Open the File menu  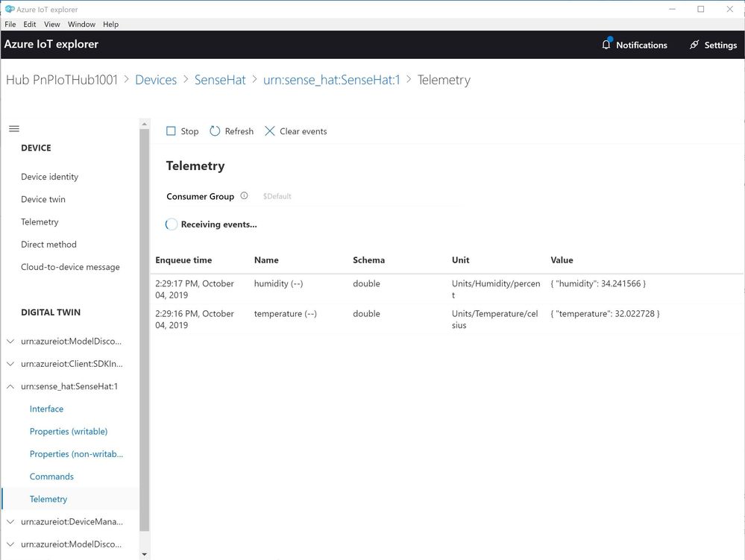(x=10, y=24)
